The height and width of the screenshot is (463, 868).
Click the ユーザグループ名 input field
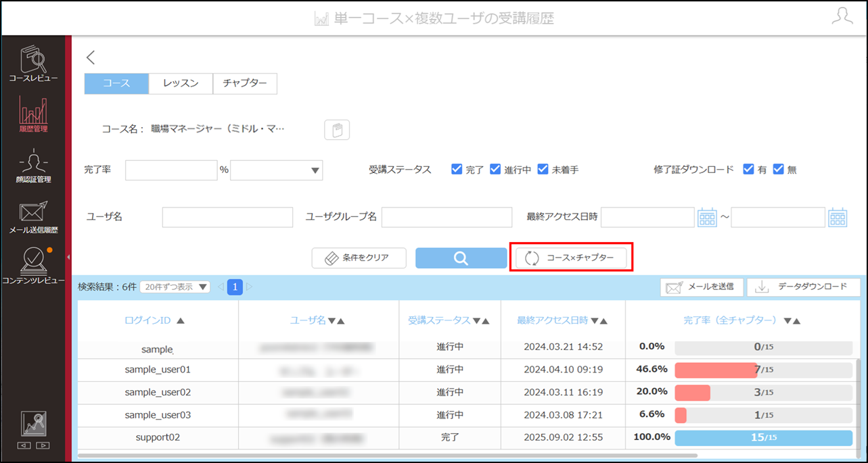pos(447,217)
